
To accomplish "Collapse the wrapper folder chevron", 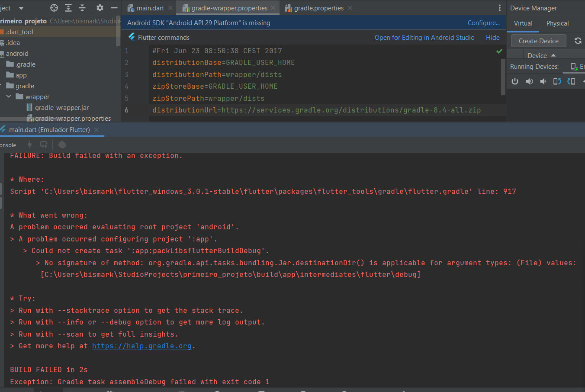I will point(9,96).
